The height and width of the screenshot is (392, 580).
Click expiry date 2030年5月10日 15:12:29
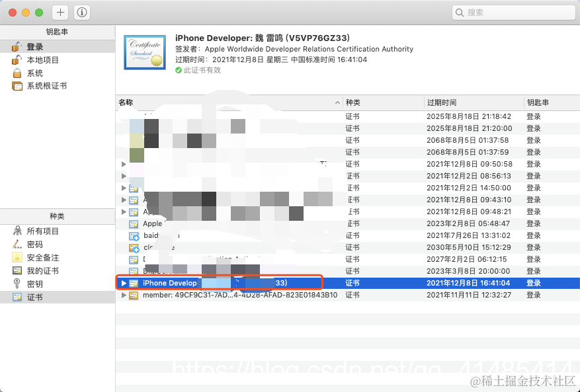point(469,247)
